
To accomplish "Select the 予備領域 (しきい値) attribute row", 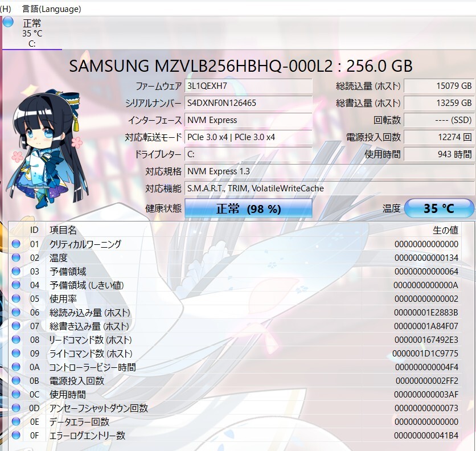I will click(235, 285).
